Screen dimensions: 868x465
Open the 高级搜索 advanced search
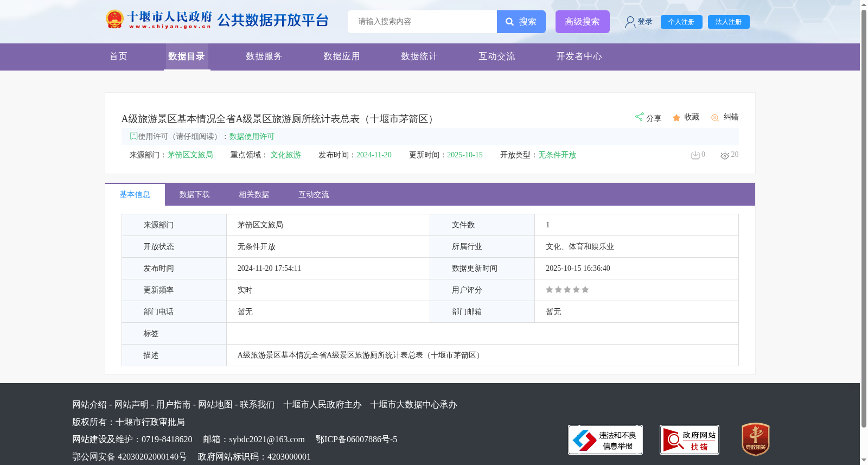[x=582, y=22]
